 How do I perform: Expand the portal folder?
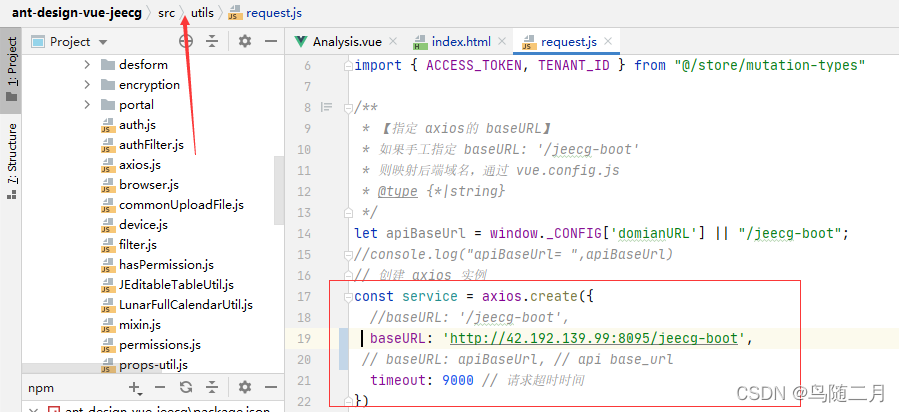pos(87,105)
